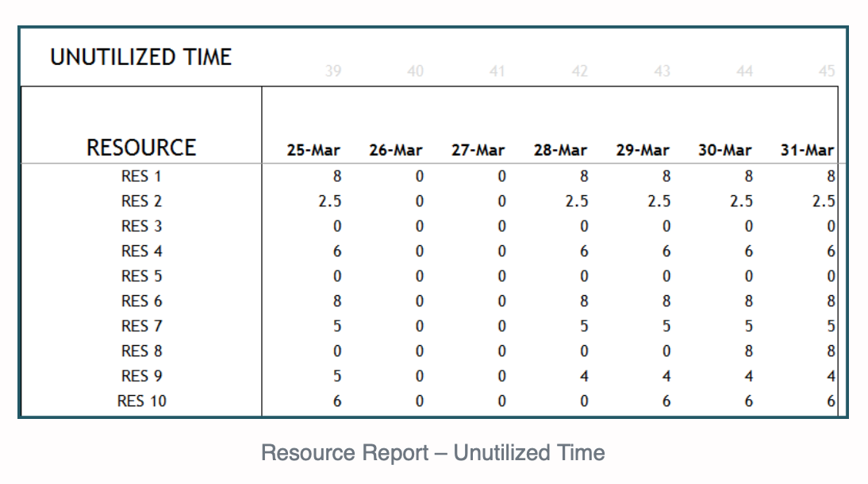Click RES 5 value 0 for 28-Mar

pyautogui.click(x=584, y=276)
